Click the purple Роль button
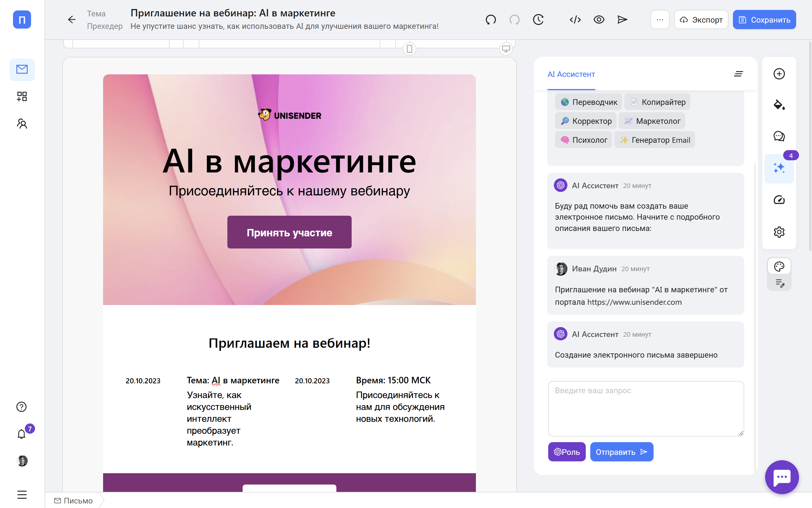Image resolution: width=812 pixels, height=508 pixels. point(567,452)
